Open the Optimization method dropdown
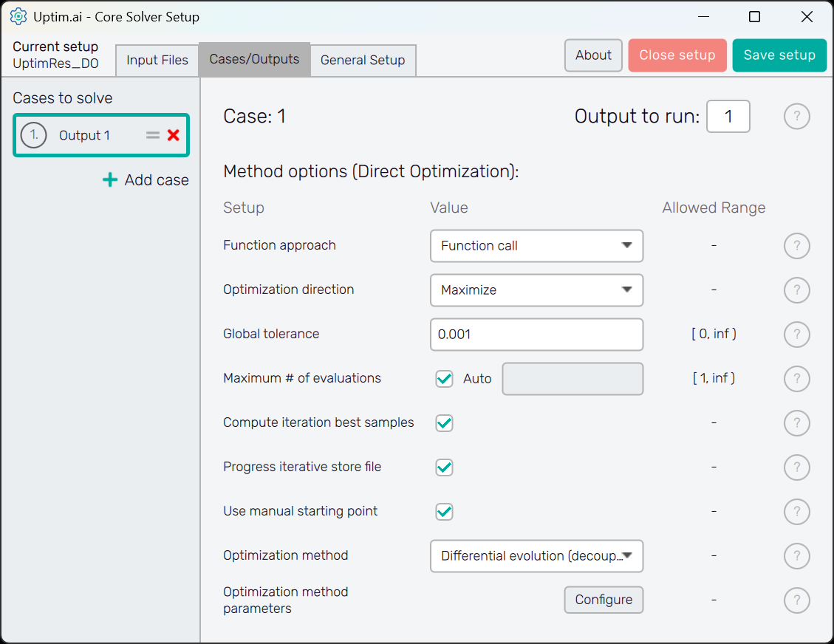The image size is (834, 644). [536, 556]
